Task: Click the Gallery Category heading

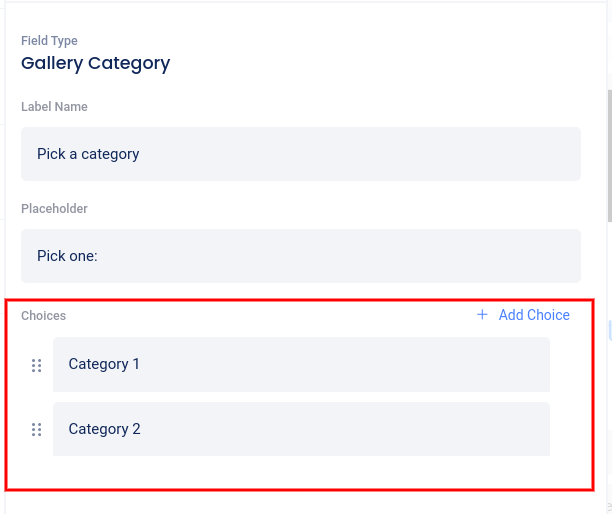Action: click(x=96, y=63)
